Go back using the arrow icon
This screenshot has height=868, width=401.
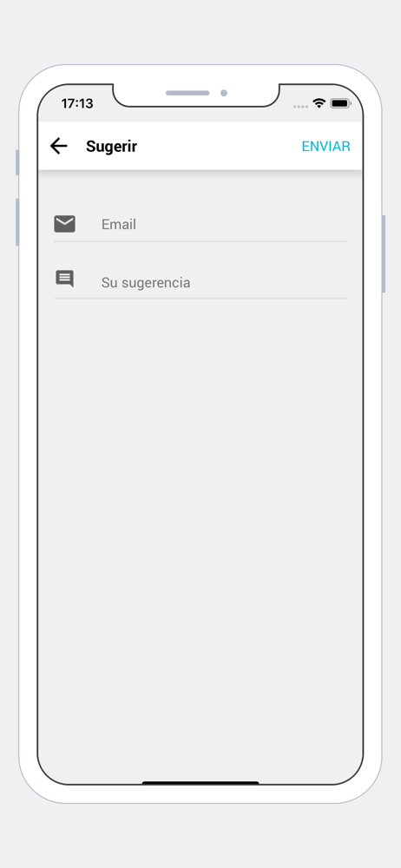pyautogui.click(x=58, y=146)
